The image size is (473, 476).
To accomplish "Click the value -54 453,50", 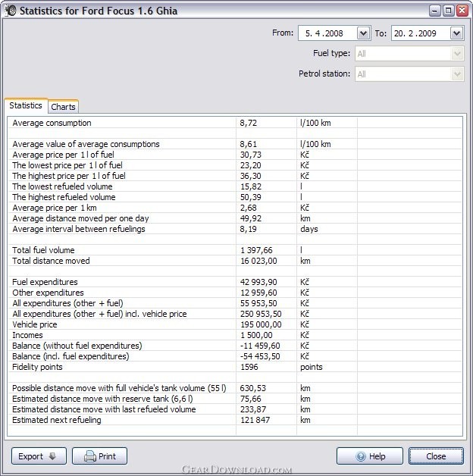I will pyautogui.click(x=260, y=356).
